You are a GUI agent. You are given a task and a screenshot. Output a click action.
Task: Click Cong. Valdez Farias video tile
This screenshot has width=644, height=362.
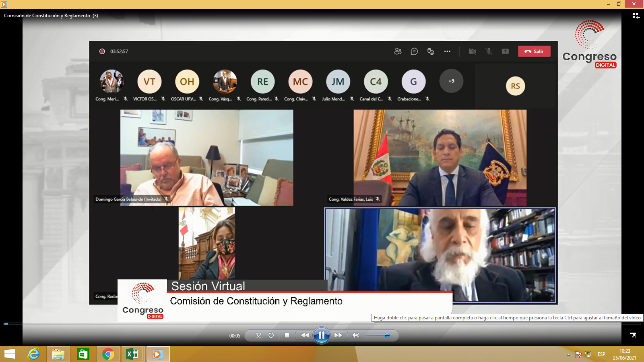click(440, 158)
